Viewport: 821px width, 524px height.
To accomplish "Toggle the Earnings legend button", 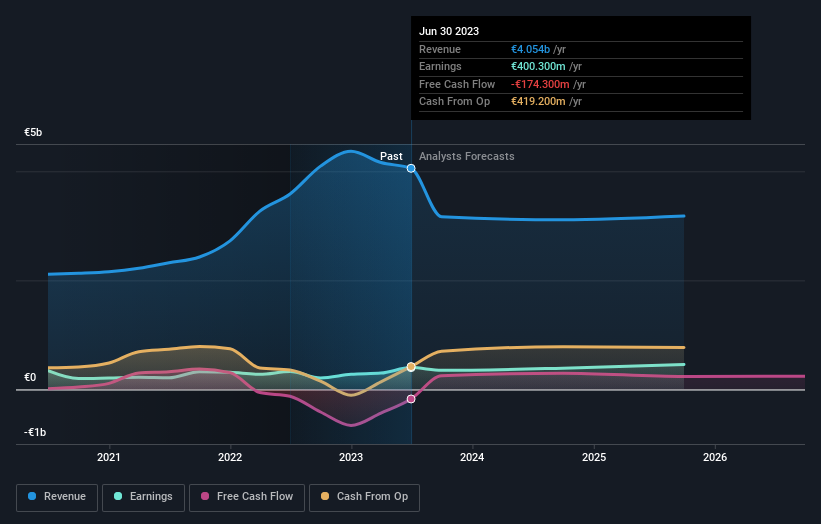I will pos(143,497).
